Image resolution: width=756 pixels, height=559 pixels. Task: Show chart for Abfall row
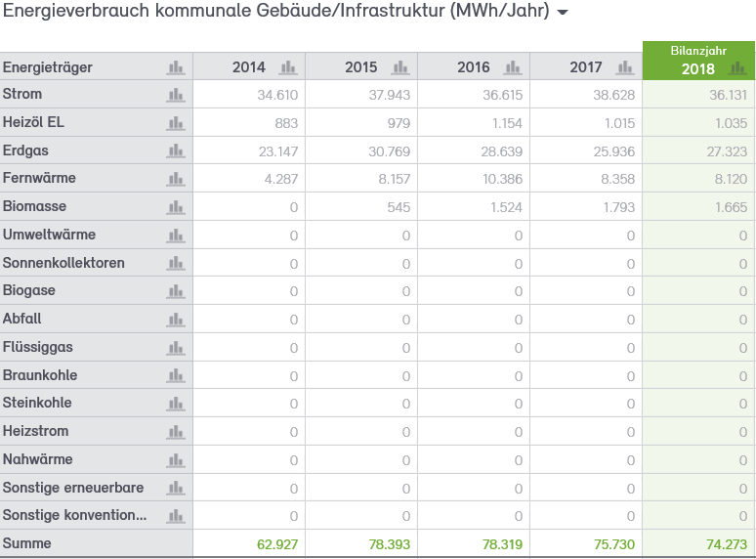176,320
